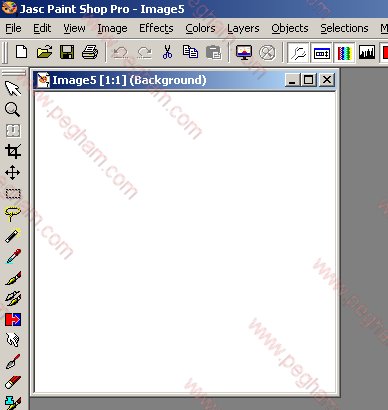Select the Eraser tool
Viewport: 388px width, 410px height.
[13, 382]
